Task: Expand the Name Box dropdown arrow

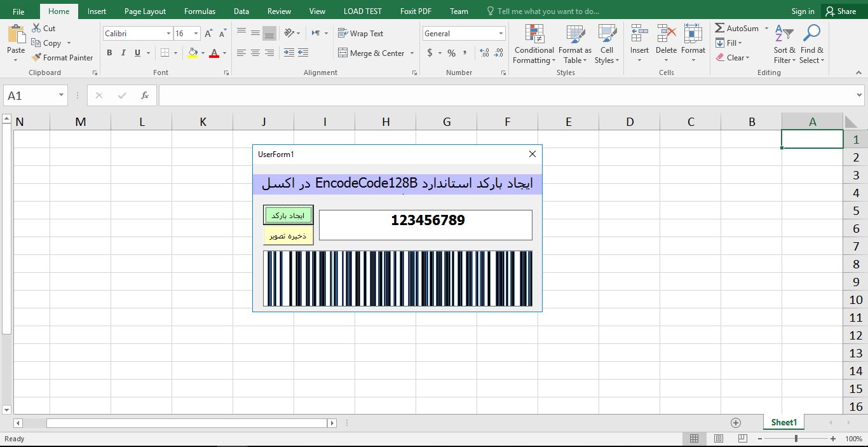Action: [x=62, y=95]
